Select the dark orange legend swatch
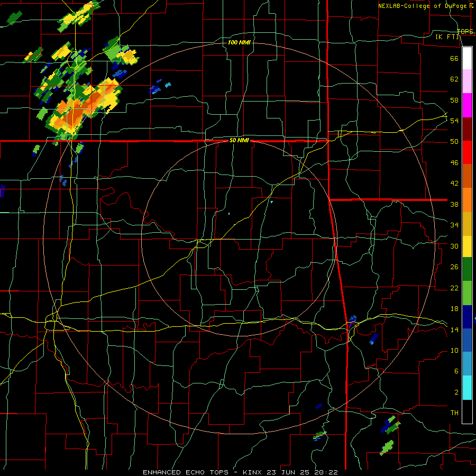The width and height of the screenshot is (476, 476). pos(467,176)
